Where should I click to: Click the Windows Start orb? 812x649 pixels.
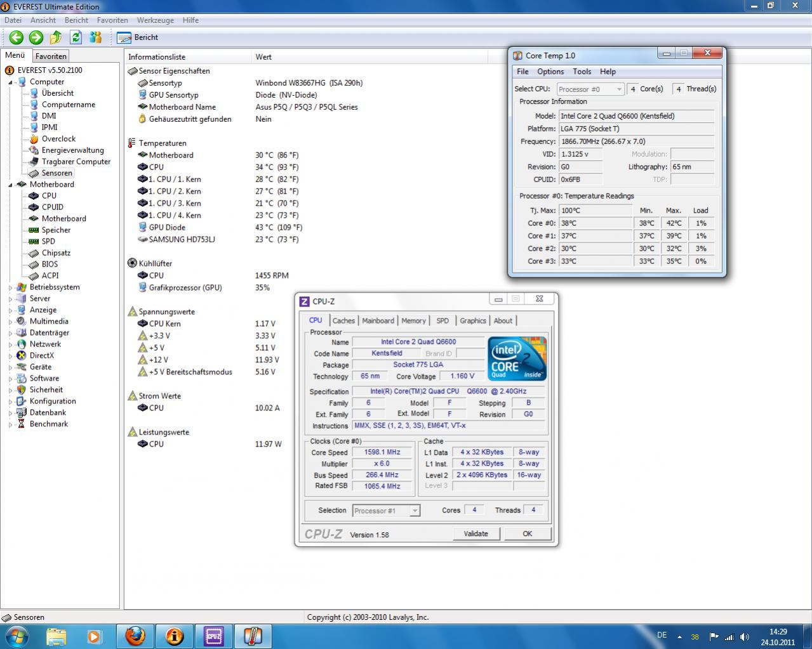[x=16, y=636]
